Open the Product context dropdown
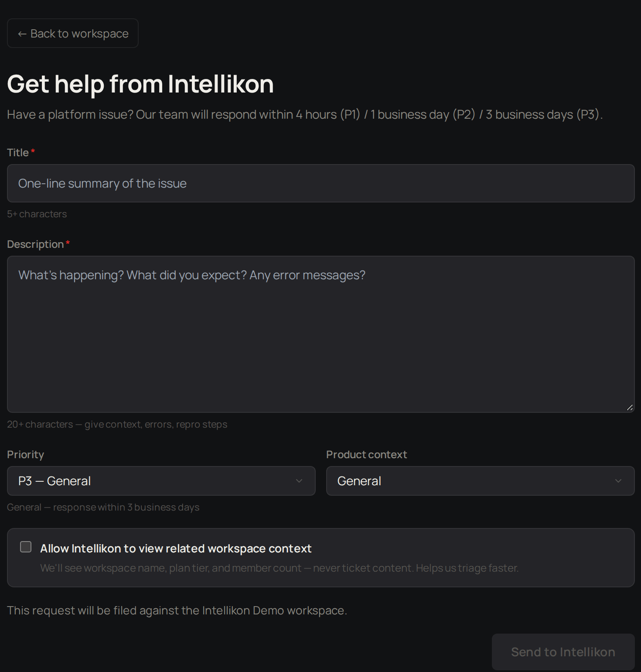Viewport: 641px width, 672px height. click(480, 481)
